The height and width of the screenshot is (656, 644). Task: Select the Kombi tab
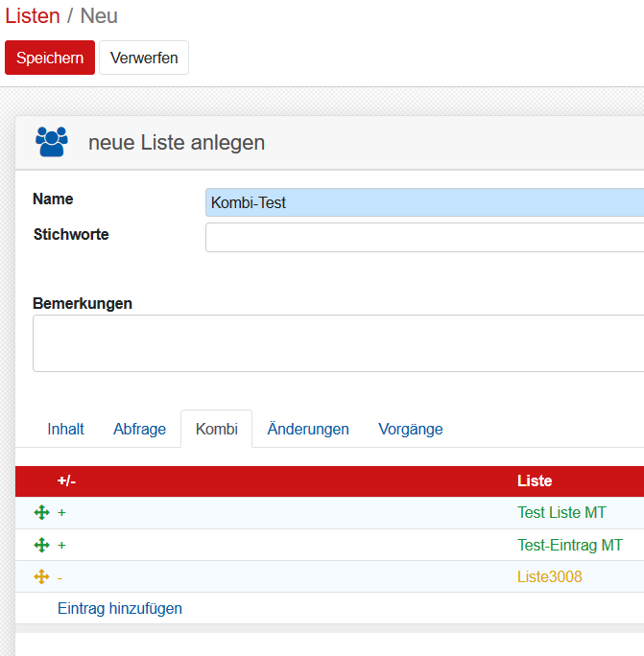click(x=216, y=429)
